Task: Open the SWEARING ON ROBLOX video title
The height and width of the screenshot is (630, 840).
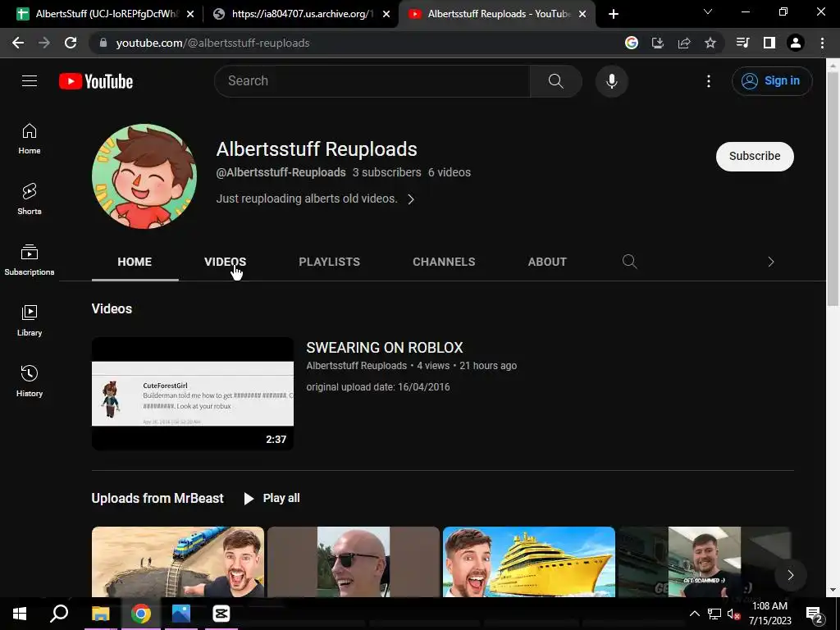Action: click(384, 347)
